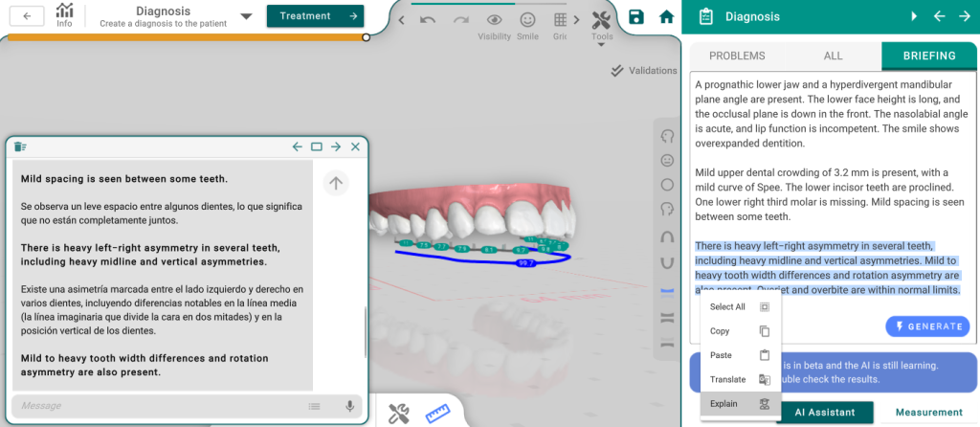Image resolution: width=980 pixels, height=427 pixels.
Task: Click the orange progress bar handle
Action: pos(367,37)
